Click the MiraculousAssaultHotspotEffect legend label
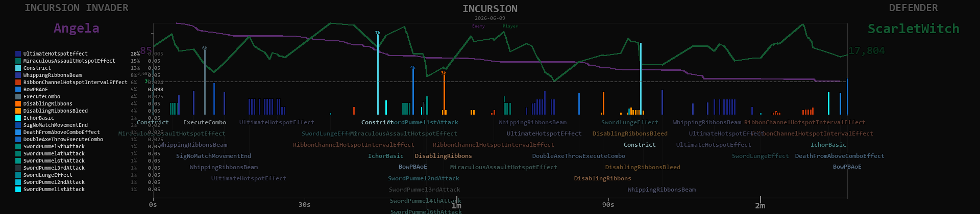This screenshot has height=214, width=980. pos(69,61)
